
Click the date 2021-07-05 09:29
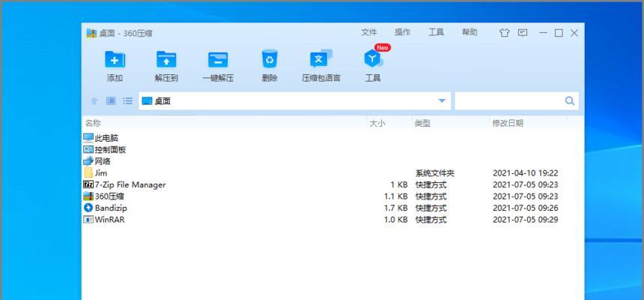pos(525,220)
